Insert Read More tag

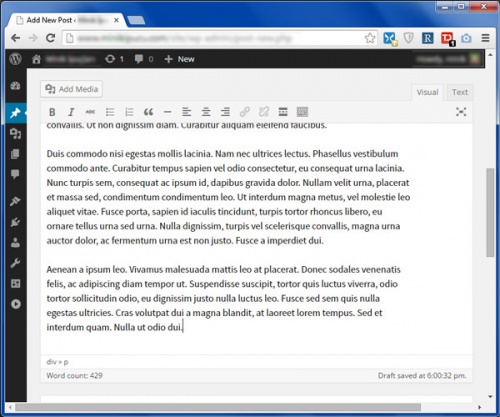coord(283,112)
